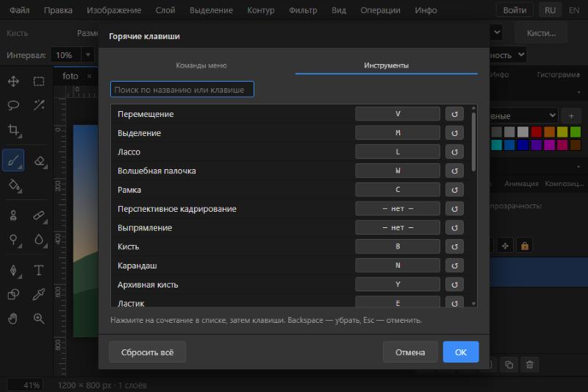This screenshot has height=392, width=588.
Task: Edit the Кисть shortcut key B
Action: [398, 246]
